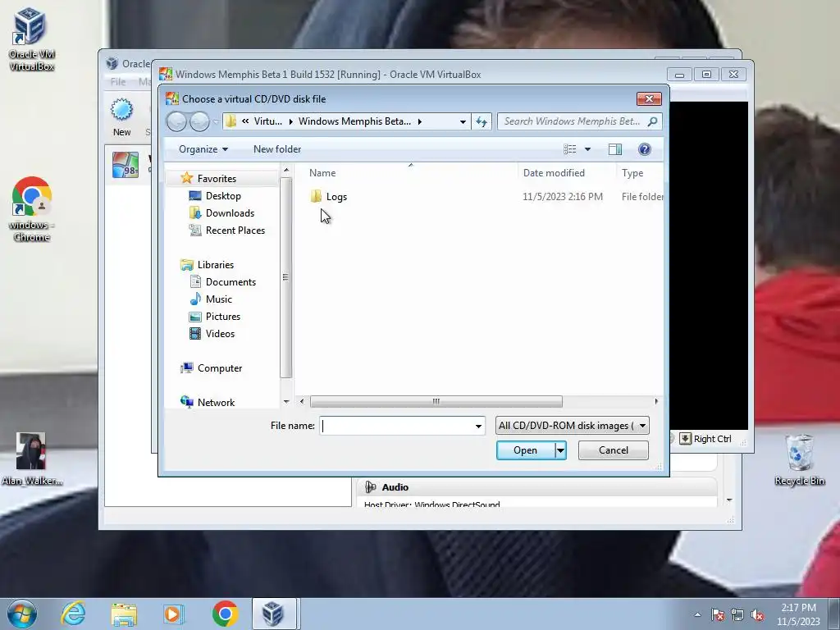Expand address bar path history dropdown

[463, 121]
